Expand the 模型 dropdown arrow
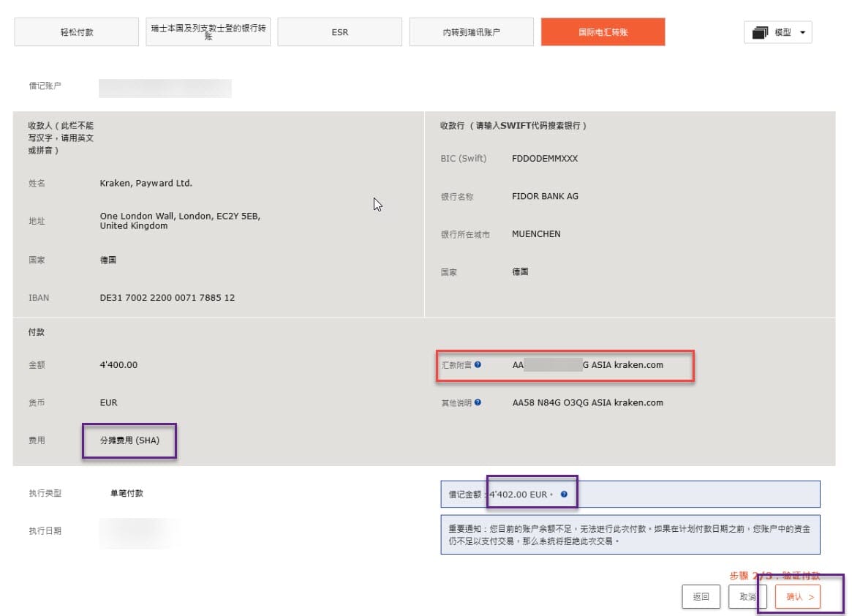Image resolution: width=852 pixels, height=616 pixels. (x=804, y=32)
